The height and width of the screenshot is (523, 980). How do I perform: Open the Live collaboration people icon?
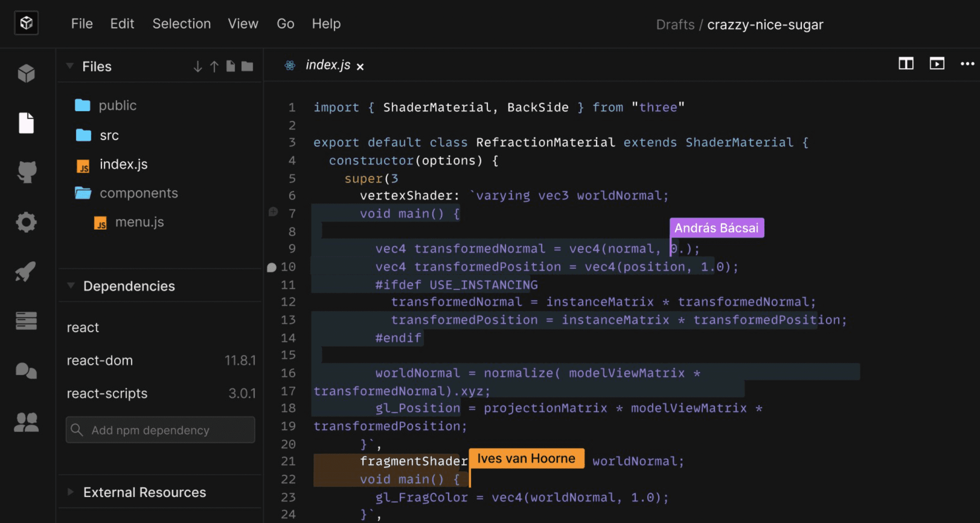(26, 423)
